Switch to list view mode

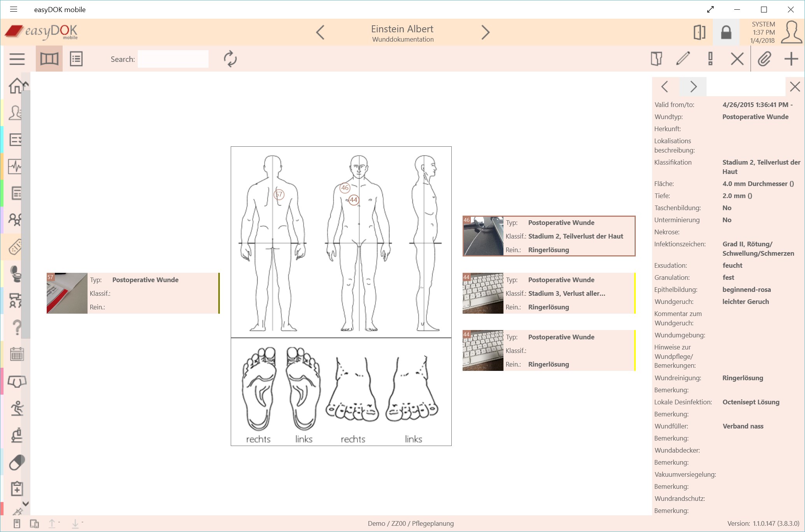[x=76, y=59]
